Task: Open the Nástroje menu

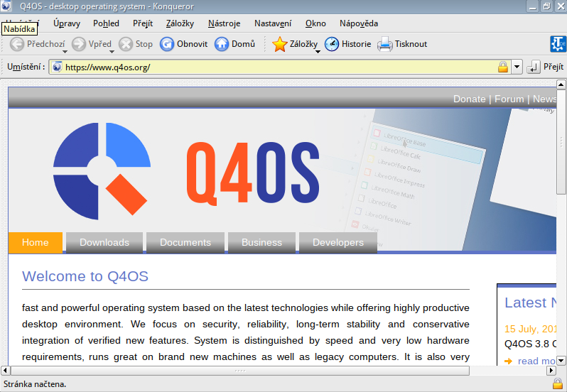Action: coord(225,23)
